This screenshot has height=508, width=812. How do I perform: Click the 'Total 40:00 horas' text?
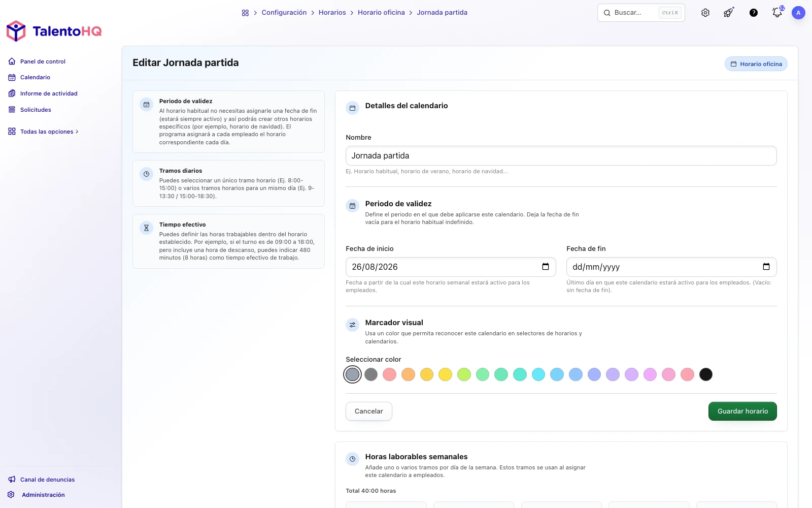click(371, 491)
